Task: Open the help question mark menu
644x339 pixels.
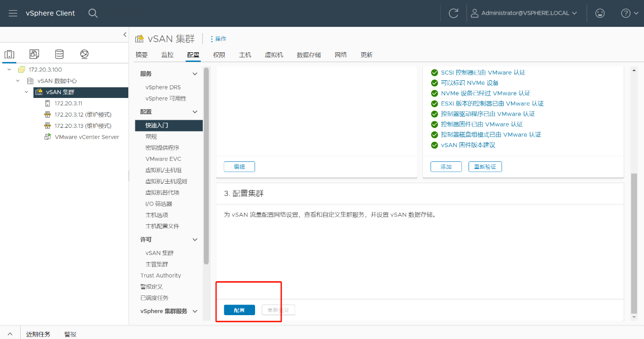Action: click(629, 13)
